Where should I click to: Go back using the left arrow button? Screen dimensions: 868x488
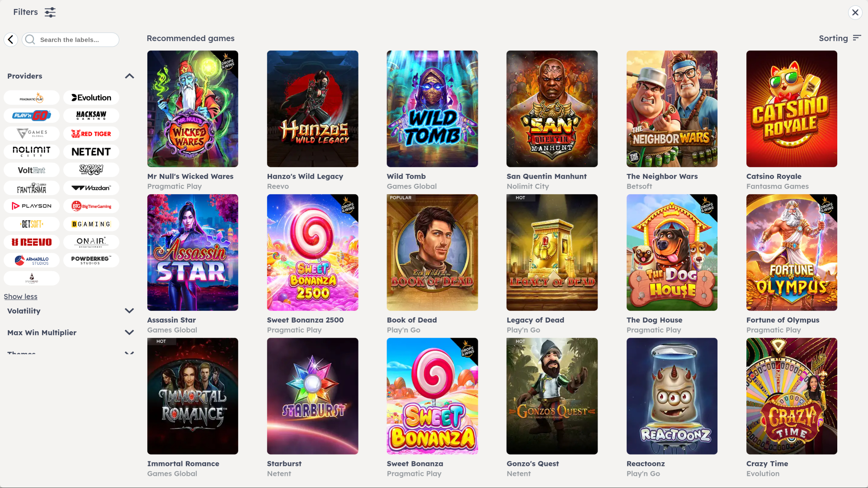[11, 40]
